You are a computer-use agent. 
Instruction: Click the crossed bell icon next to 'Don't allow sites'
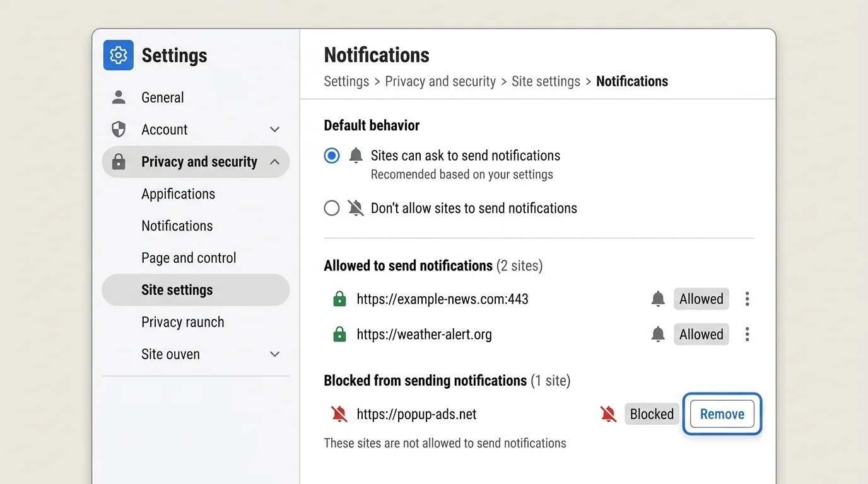(356, 208)
